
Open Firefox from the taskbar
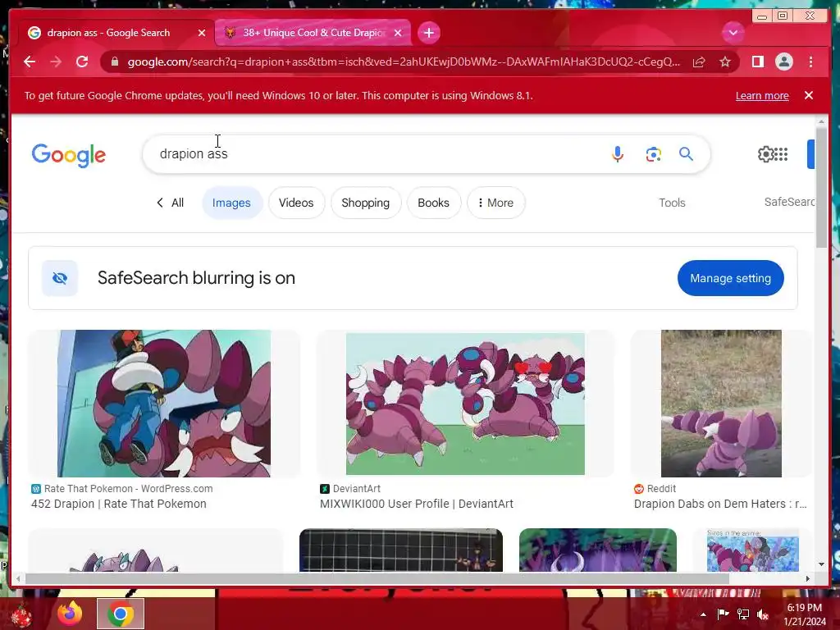click(x=71, y=614)
